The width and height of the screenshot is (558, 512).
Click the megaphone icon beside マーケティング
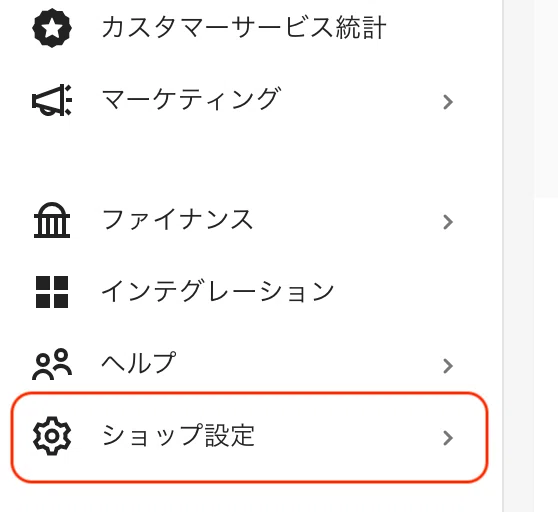click(52, 100)
